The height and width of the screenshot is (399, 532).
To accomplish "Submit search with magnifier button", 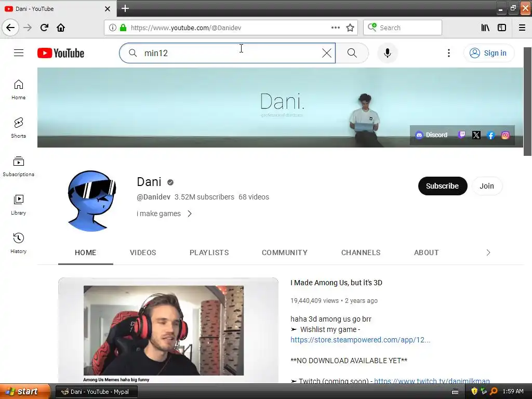I will pos(352,53).
